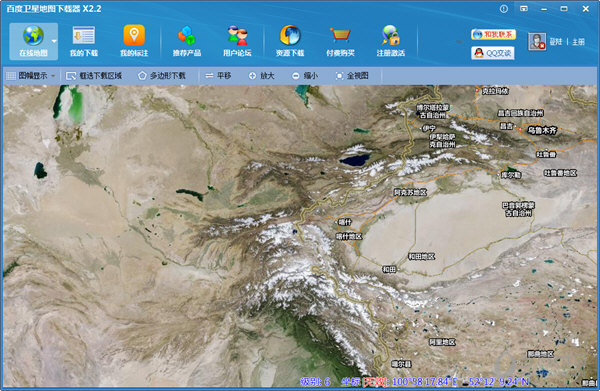The width and height of the screenshot is (600, 391).
Task: Open 资源下载 resource download icon
Action: (x=290, y=41)
